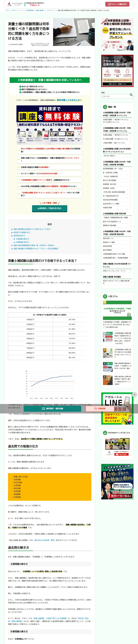Viewport: 138px width, 644px height.
Task: Click sticky 受講相談 button
Action: point(100,409)
